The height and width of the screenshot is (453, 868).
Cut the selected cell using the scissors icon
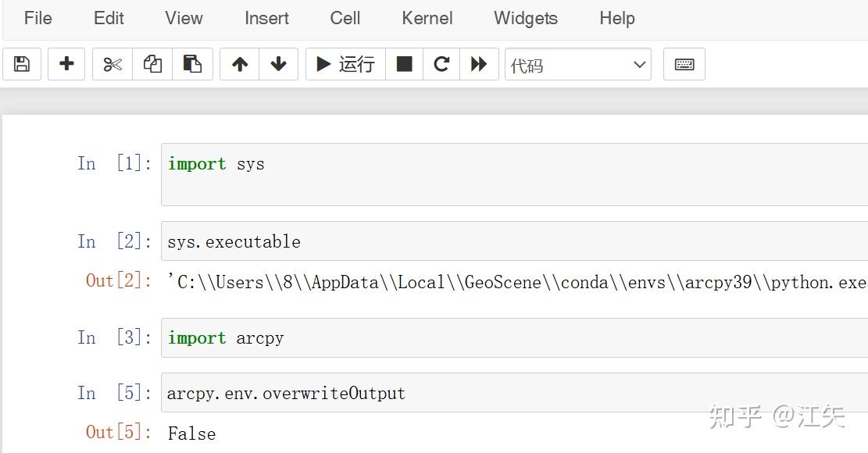[112, 64]
